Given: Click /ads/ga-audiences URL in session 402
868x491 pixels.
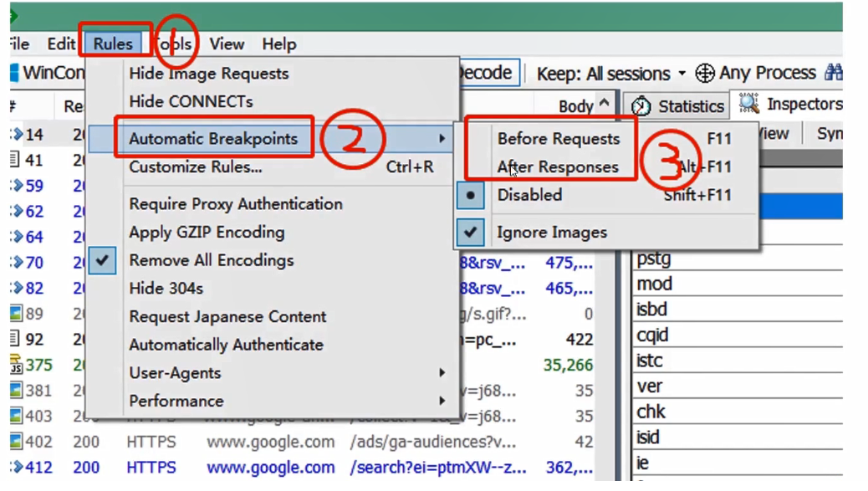Looking at the screenshot, I should pyautogui.click(x=433, y=442).
